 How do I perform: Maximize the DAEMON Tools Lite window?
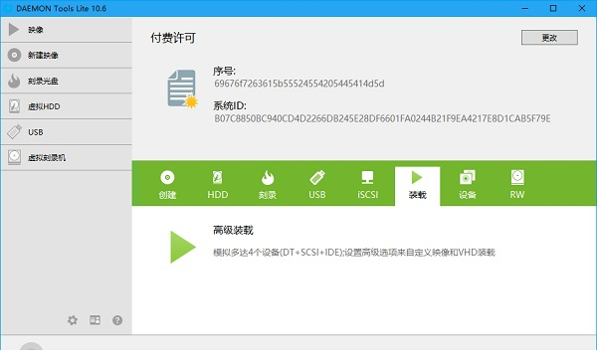pyautogui.click(x=553, y=8)
